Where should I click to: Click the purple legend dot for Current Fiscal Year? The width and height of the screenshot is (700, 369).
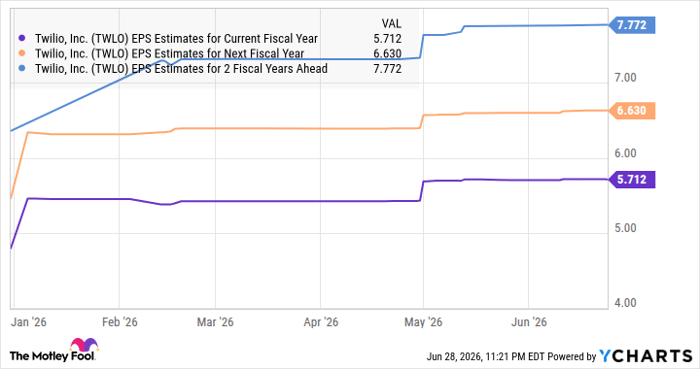click(x=22, y=39)
